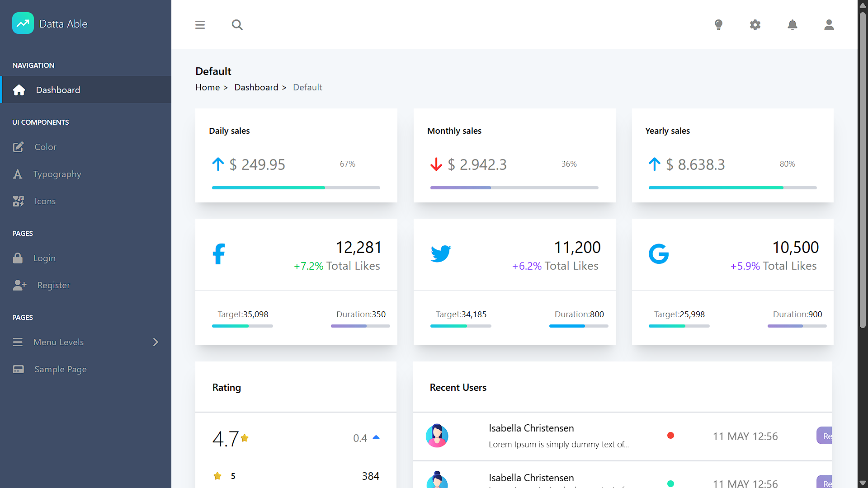Go to Typography in sidebar

click(57, 174)
